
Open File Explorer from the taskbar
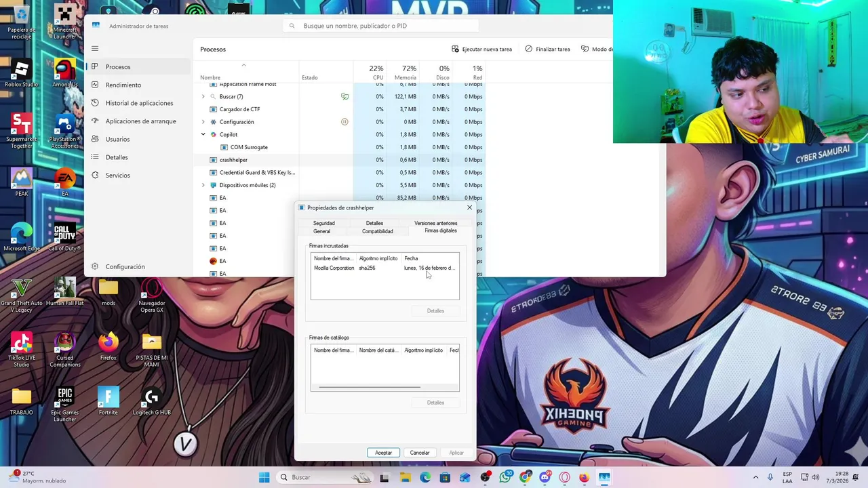point(405,477)
